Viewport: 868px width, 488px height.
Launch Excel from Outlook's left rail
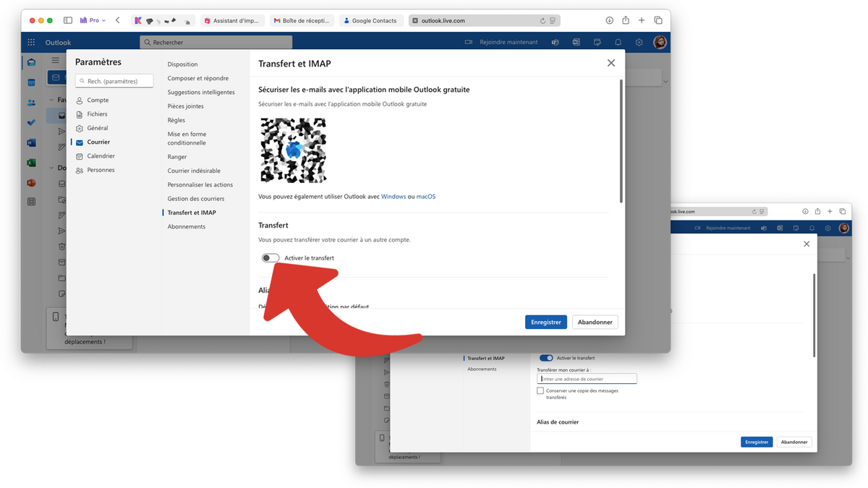pyautogui.click(x=31, y=163)
